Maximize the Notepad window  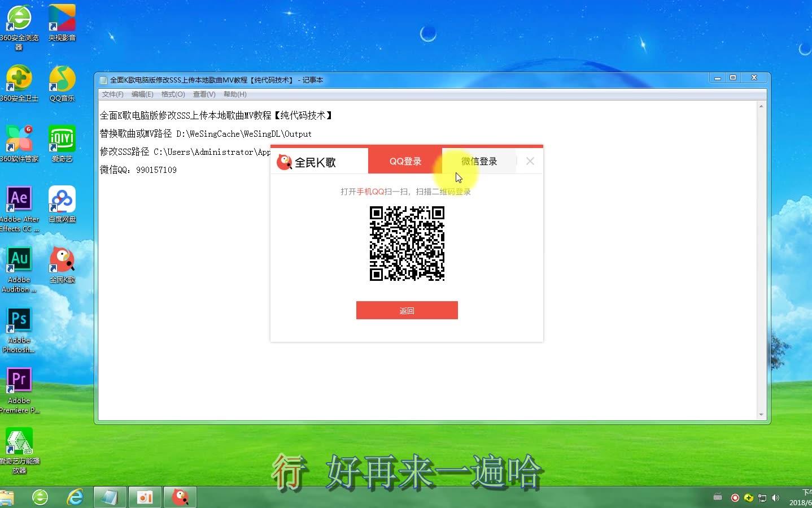[733, 78]
